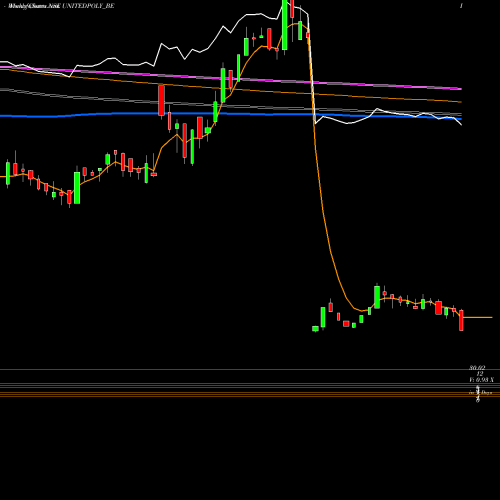Click the first green candle after the price gap
500x500 pixels.
(x=315, y=329)
